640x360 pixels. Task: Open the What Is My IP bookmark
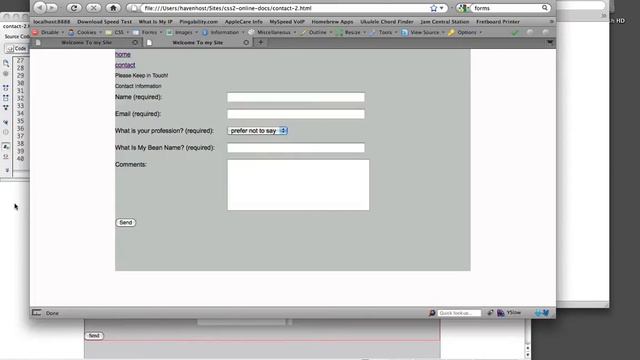[156, 22]
